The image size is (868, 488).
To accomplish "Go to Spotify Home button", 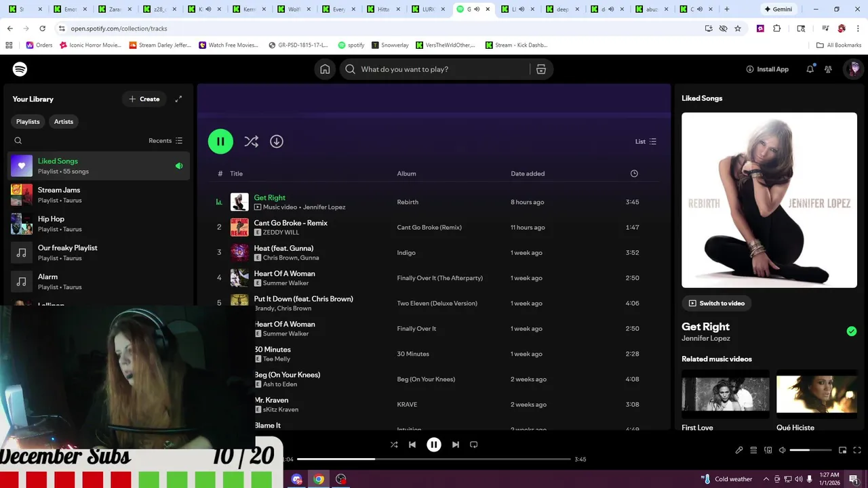I will click(x=325, y=69).
